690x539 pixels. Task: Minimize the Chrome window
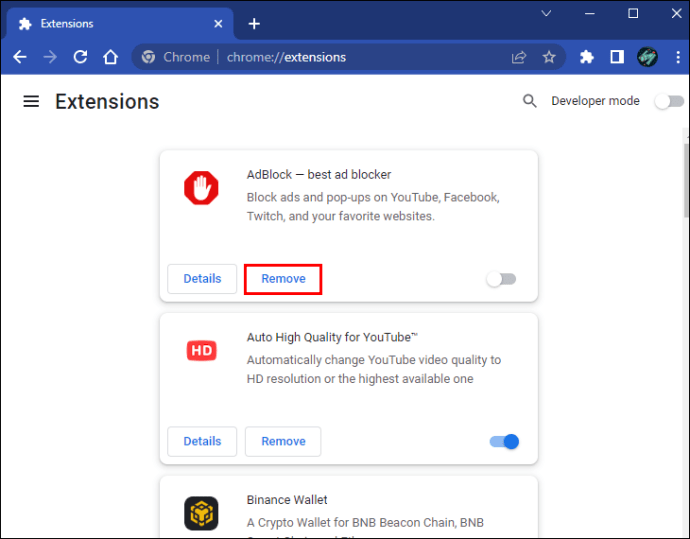tap(589, 13)
